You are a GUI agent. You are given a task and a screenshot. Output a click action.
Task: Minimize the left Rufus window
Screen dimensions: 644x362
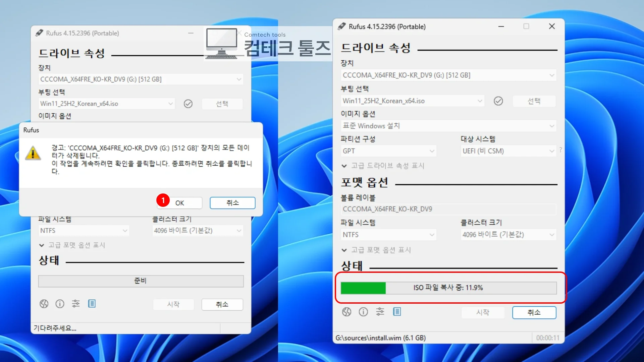(x=191, y=33)
